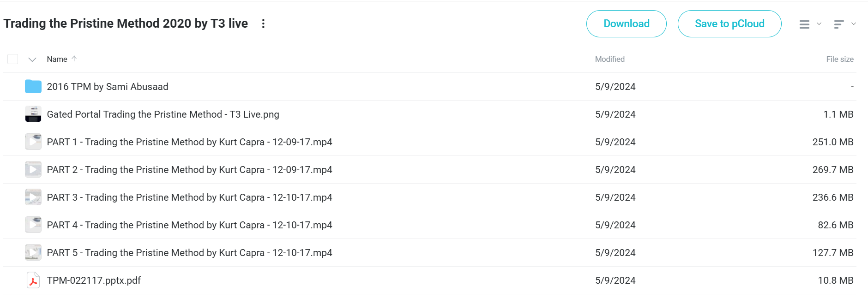
Task: Sort by the File size column header
Action: (x=840, y=59)
